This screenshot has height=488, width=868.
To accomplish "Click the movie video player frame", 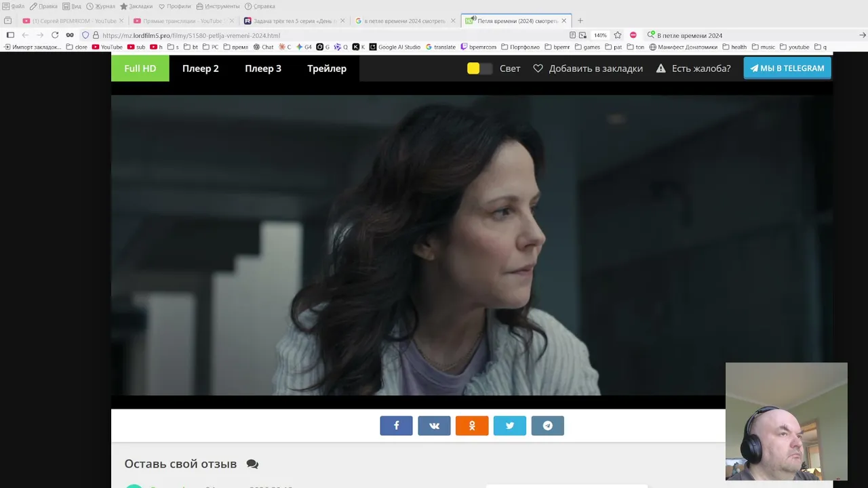I will point(472,245).
